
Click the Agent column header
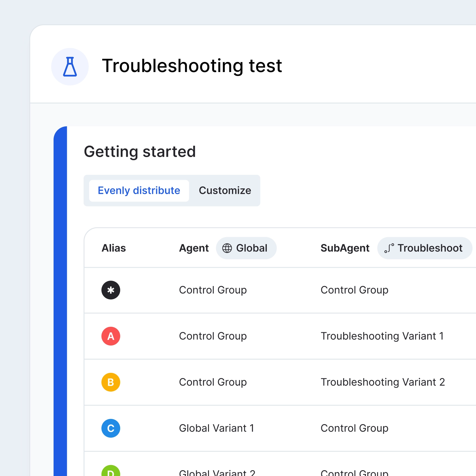194,248
